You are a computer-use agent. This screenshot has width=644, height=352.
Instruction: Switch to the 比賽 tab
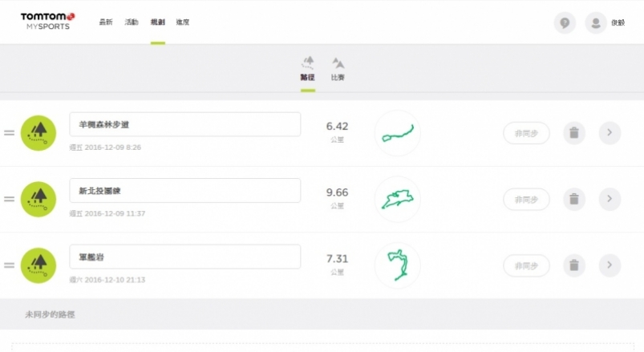[338, 69]
